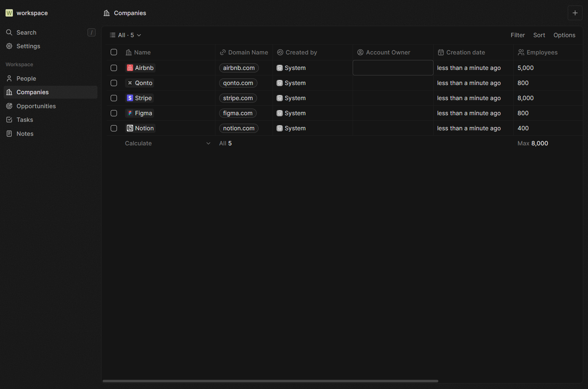Open the stripe.com domain link
This screenshot has width=588, height=389.
(238, 98)
